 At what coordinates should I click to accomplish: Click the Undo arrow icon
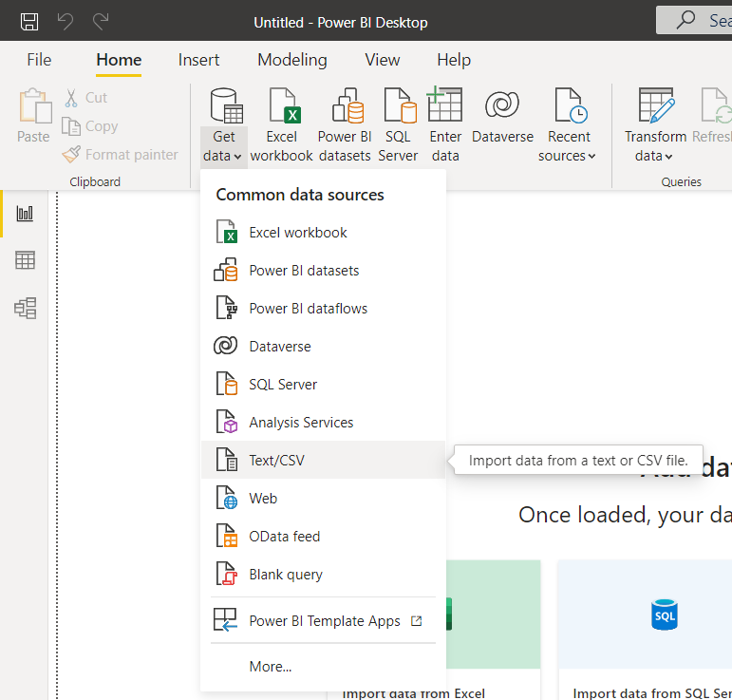point(66,22)
